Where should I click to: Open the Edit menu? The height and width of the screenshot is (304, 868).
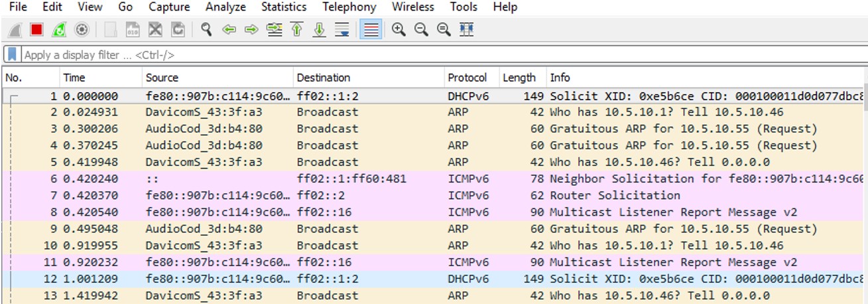(52, 7)
